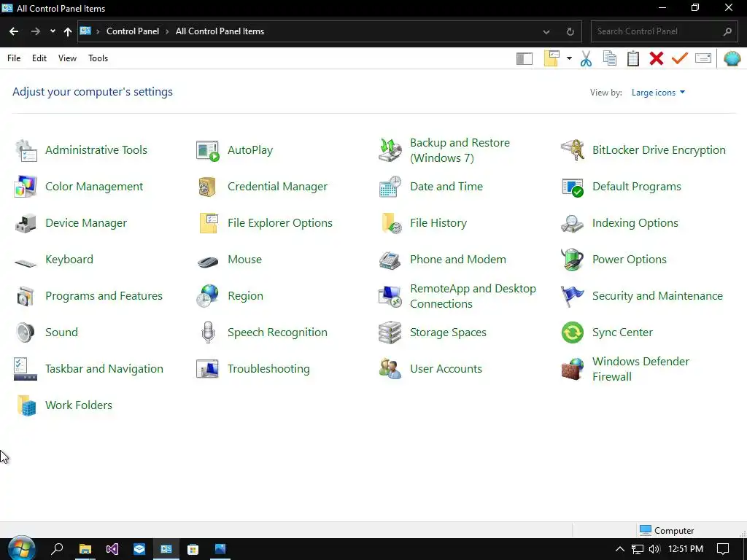The width and height of the screenshot is (747, 560).
Task: Open the View by Large icons dropdown
Action: click(x=659, y=93)
